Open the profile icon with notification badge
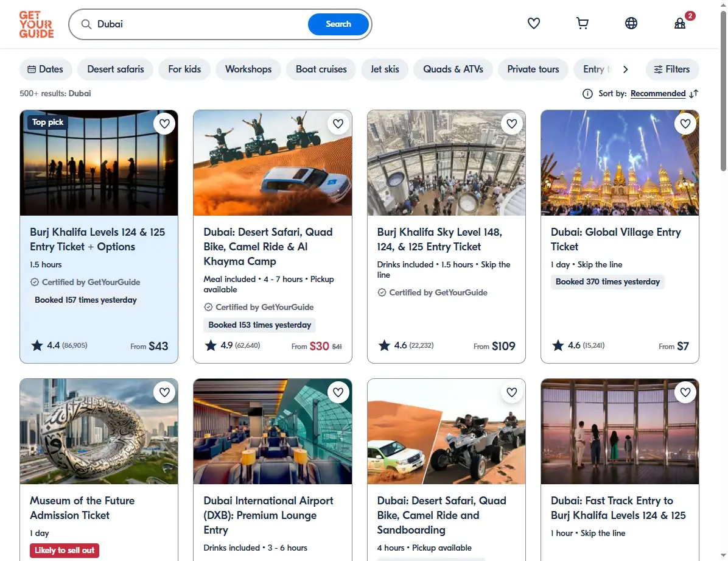 (681, 23)
